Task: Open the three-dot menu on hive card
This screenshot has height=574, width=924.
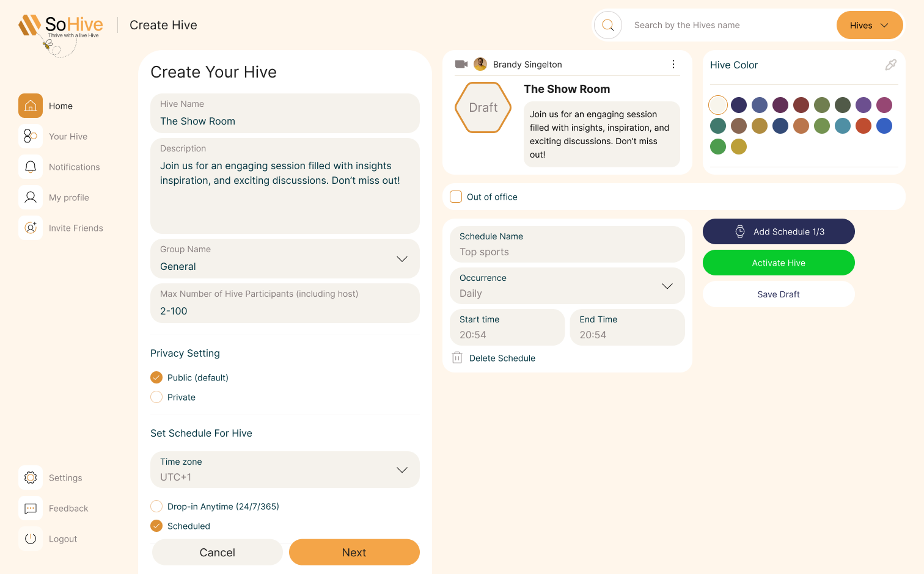Action: [673, 64]
